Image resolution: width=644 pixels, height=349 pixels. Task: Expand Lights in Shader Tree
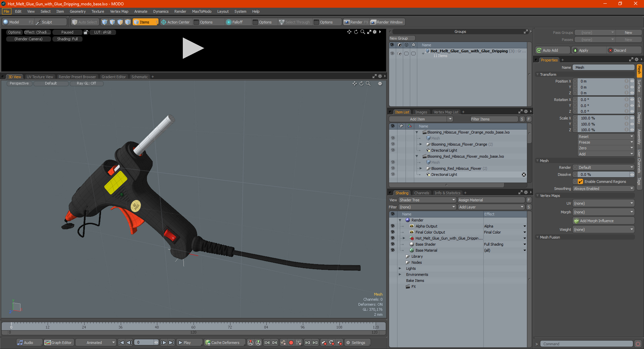point(400,268)
